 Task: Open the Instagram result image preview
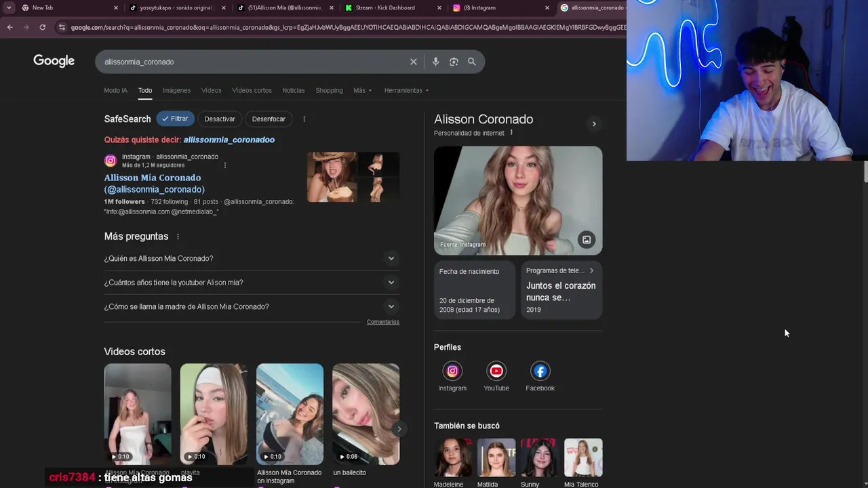(353, 177)
